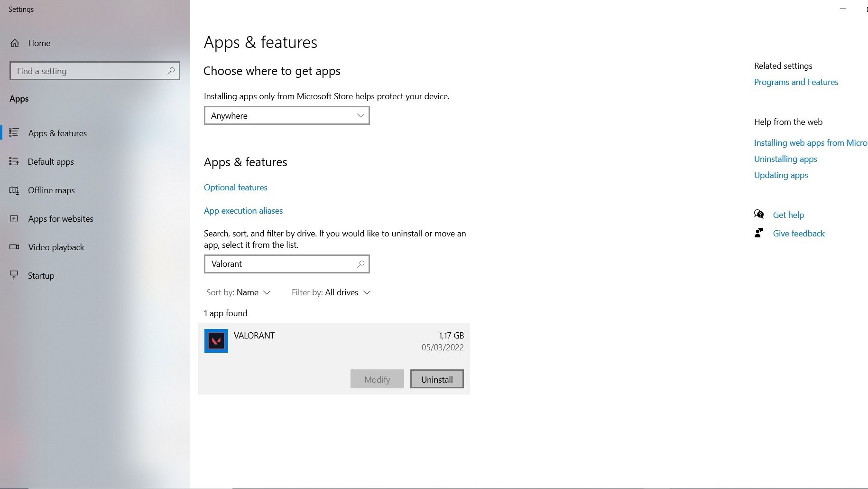Image resolution: width=868 pixels, height=489 pixels.
Task: Click the 1,17 GB size value
Action: click(x=451, y=336)
